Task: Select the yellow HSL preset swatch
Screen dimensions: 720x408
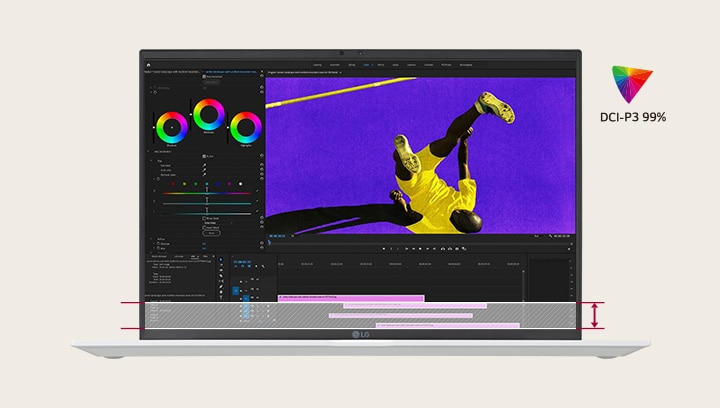Action: click(x=185, y=184)
